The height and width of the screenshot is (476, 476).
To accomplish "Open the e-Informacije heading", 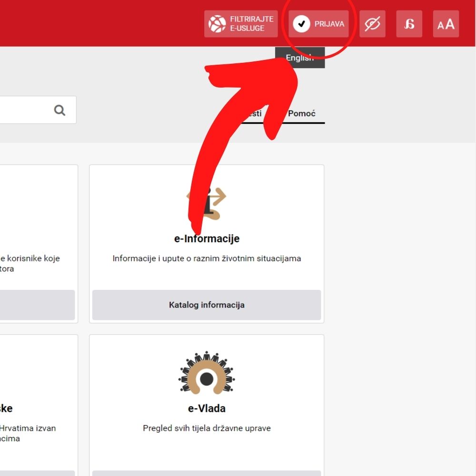I will (x=207, y=238).
